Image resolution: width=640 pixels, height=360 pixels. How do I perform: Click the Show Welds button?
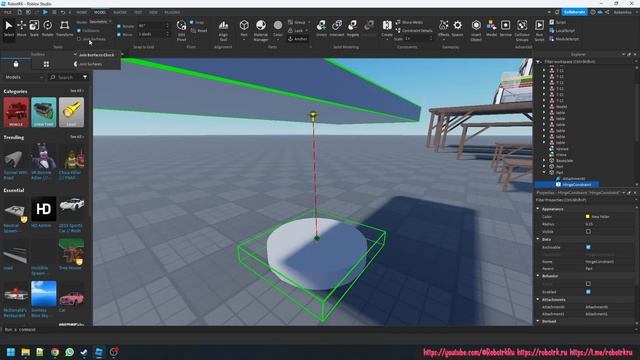(409, 22)
